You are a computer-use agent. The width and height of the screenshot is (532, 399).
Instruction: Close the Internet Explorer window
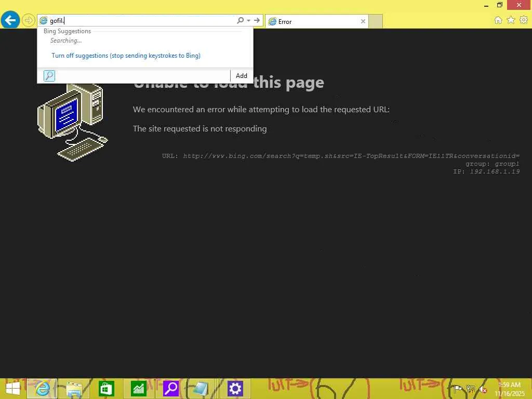coord(519,5)
